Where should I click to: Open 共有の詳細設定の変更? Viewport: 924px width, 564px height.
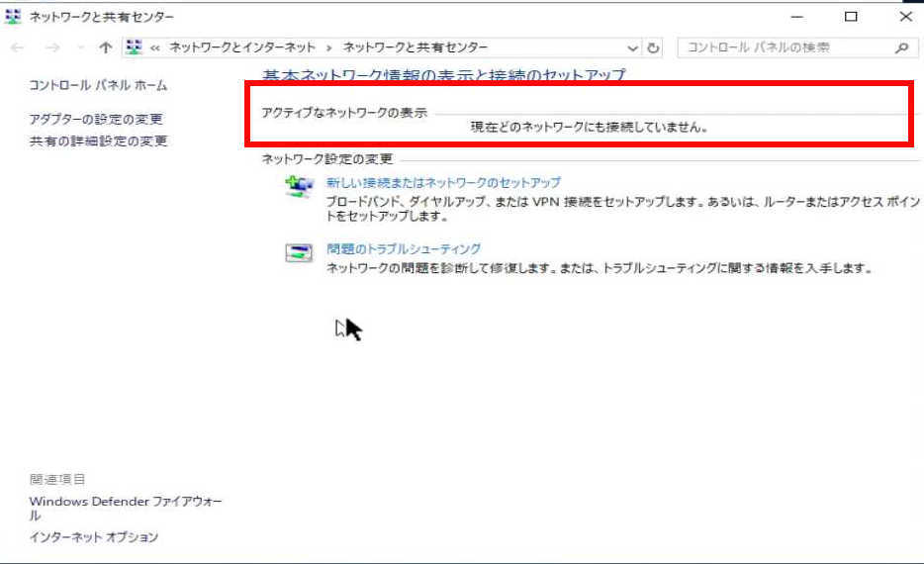pyautogui.click(x=98, y=141)
